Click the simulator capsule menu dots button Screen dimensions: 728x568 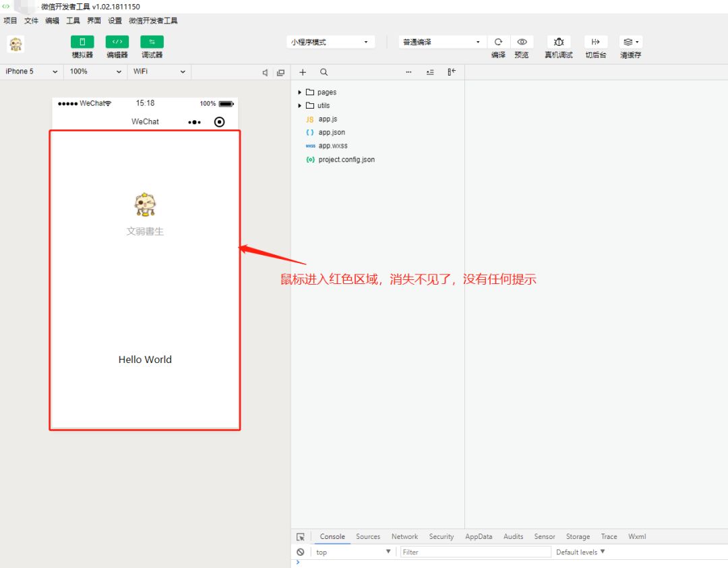point(195,122)
